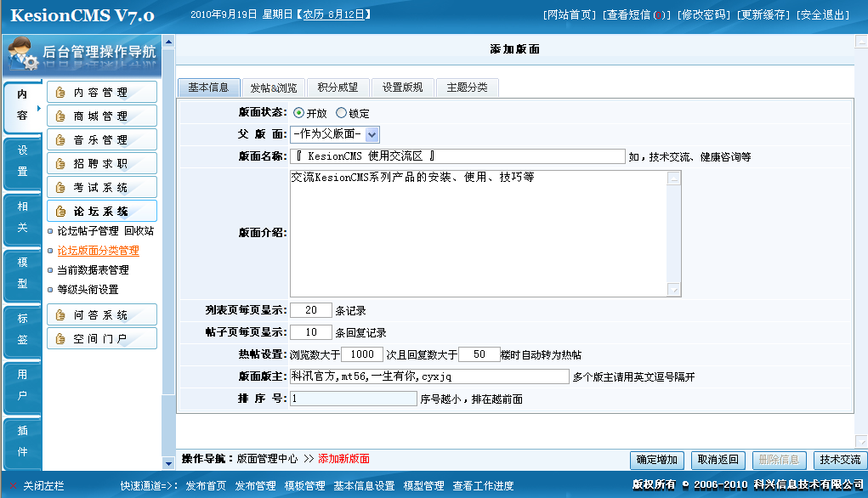Select the 锁定 radio button

(341, 113)
